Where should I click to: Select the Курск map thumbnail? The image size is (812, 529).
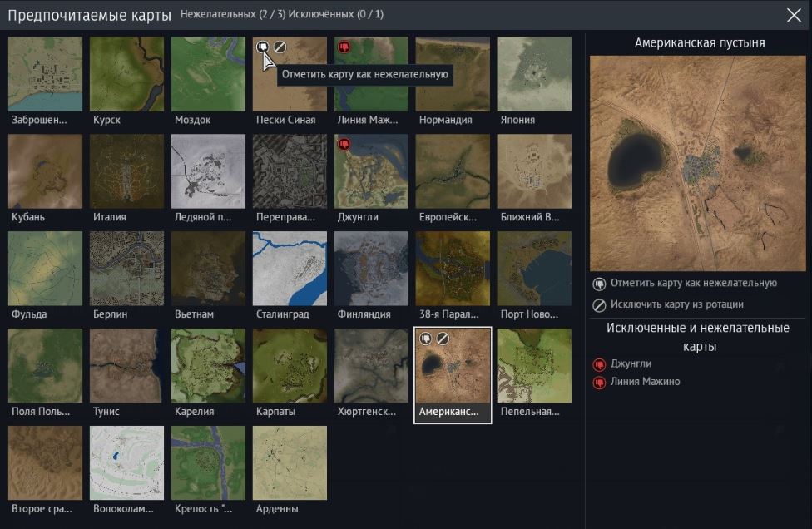(126, 74)
